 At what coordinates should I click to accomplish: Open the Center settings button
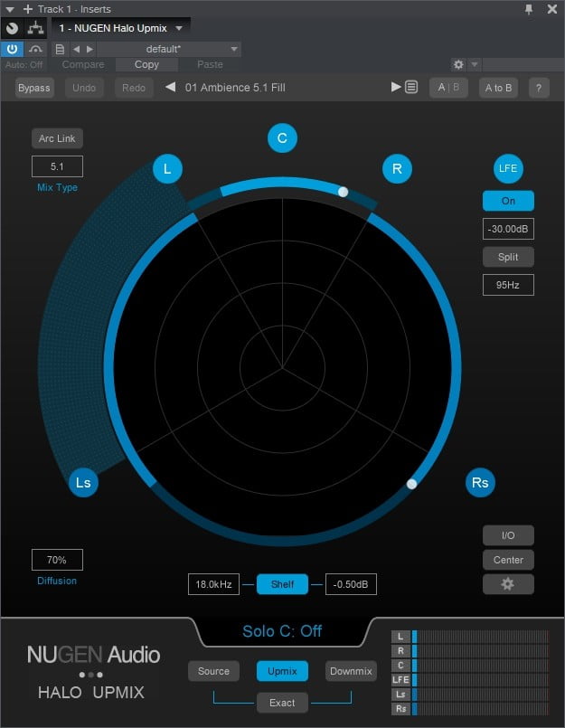coord(508,560)
